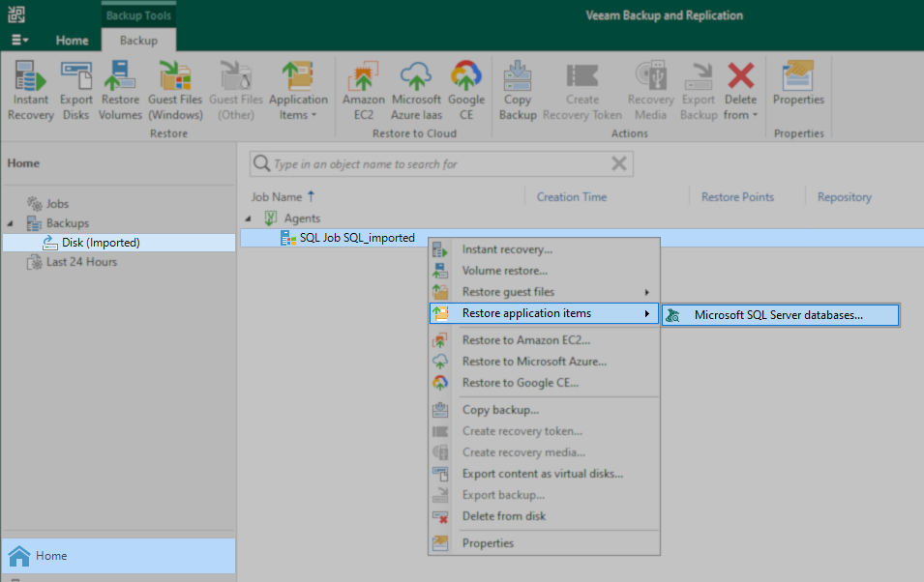Select Copy backup... in context menu

tap(544, 410)
